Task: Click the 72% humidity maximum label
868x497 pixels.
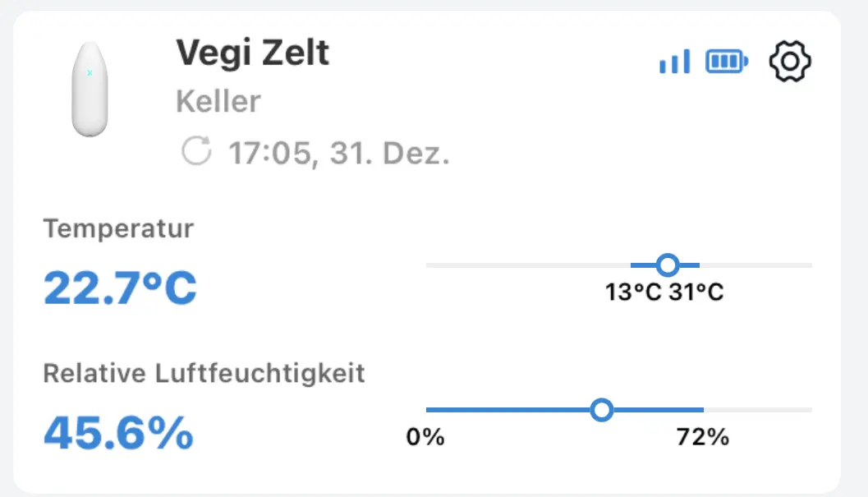Action: tap(703, 437)
